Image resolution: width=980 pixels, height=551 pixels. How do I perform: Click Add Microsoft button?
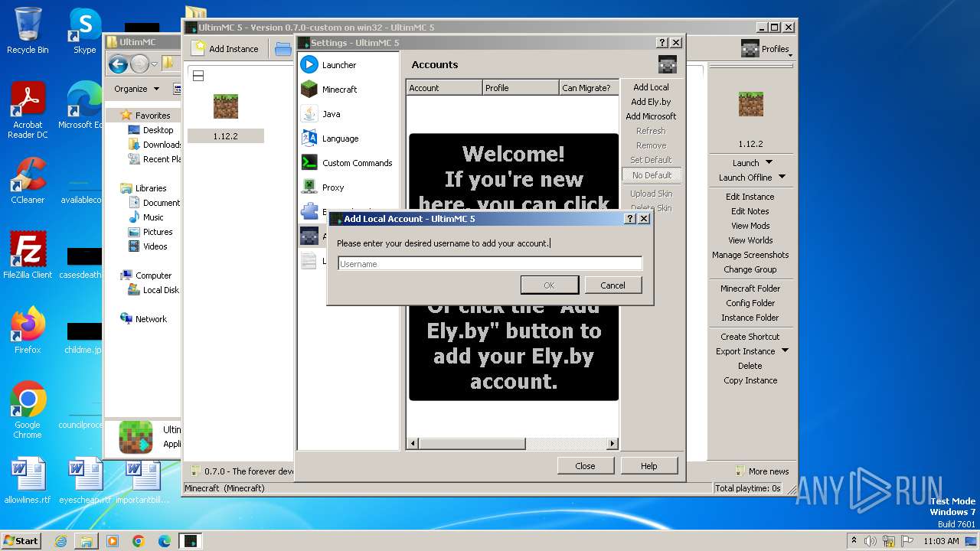click(x=652, y=116)
